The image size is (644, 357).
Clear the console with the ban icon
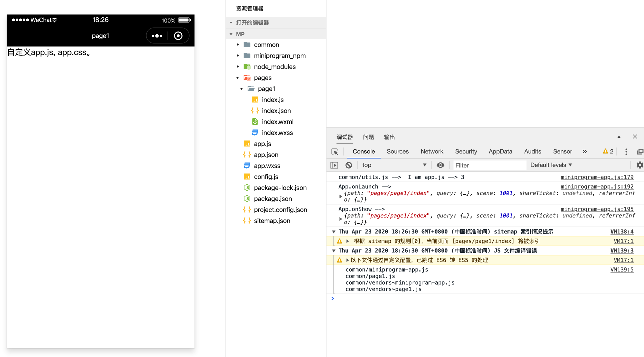349,165
